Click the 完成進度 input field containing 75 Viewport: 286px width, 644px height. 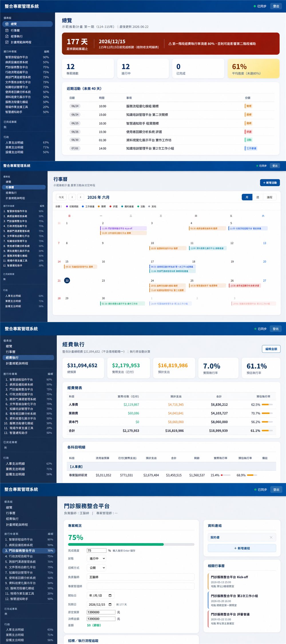pos(97,550)
